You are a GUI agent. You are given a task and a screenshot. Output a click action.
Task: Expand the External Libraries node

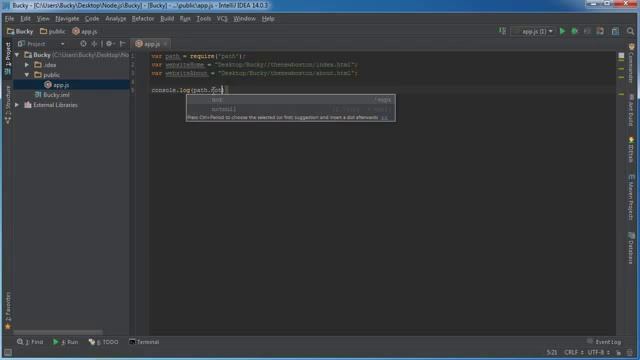click(17, 105)
